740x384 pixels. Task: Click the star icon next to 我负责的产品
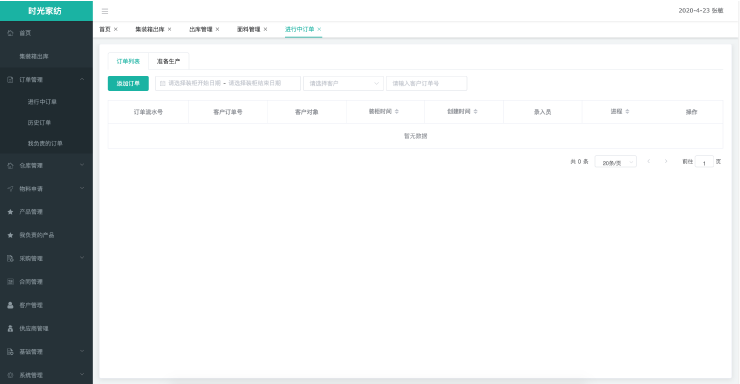(10, 235)
